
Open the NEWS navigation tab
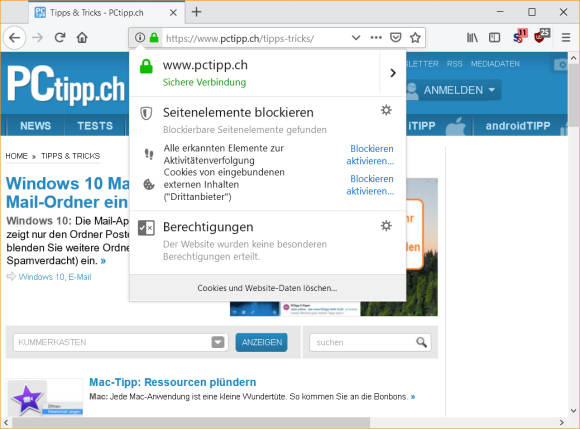[x=36, y=126]
